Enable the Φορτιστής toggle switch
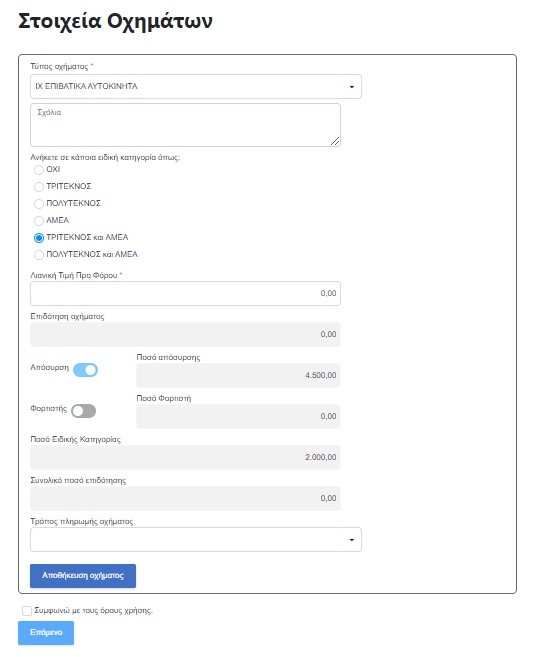This screenshot has width=534, height=657. [83, 411]
